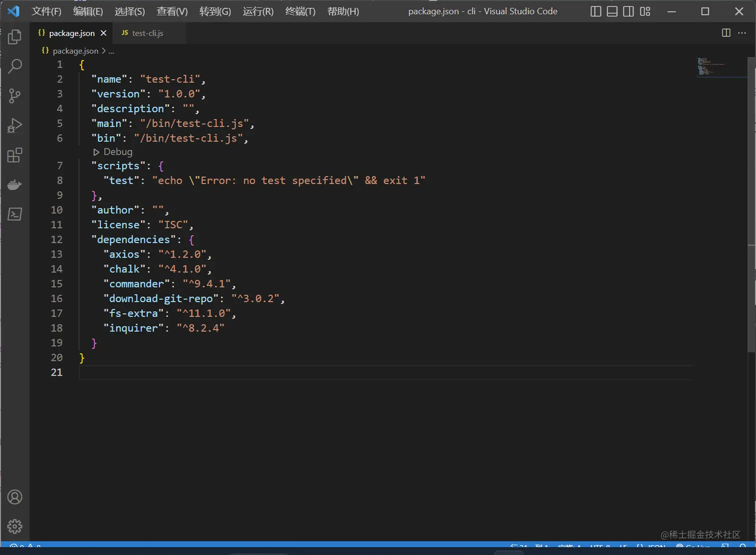Click the "inquirer" dependency name

(x=133, y=327)
